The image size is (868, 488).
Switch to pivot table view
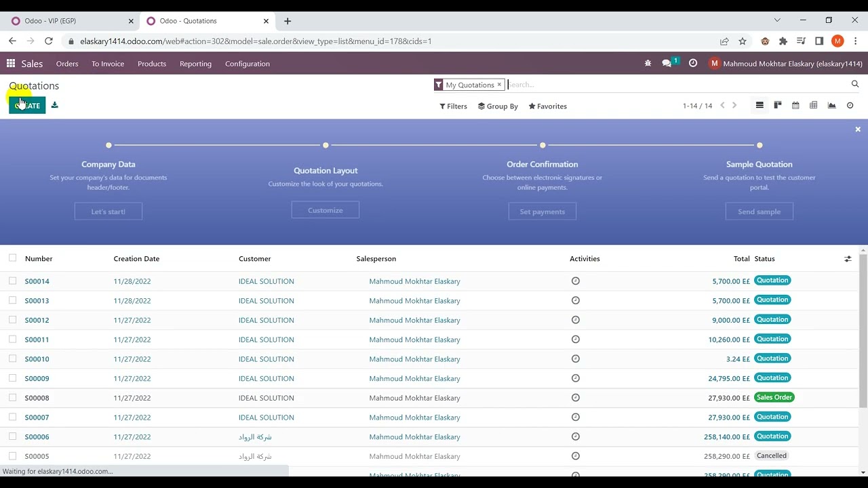tap(813, 106)
